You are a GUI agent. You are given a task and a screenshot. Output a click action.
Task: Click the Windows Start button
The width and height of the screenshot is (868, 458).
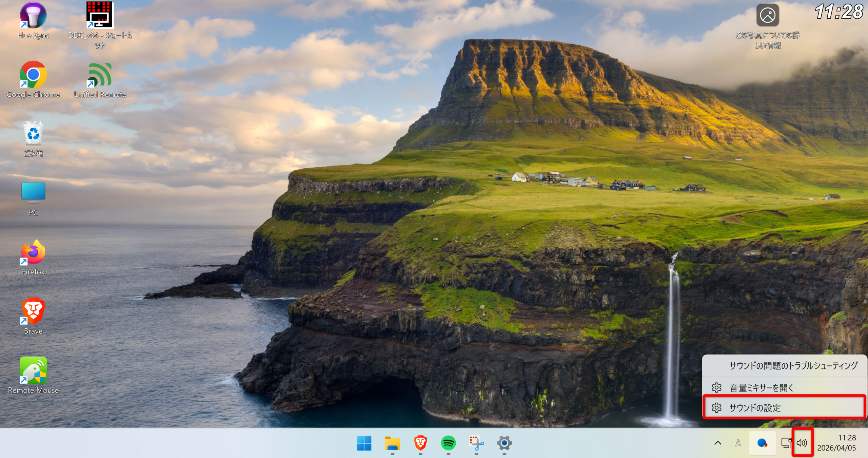[x=364, y=443]
